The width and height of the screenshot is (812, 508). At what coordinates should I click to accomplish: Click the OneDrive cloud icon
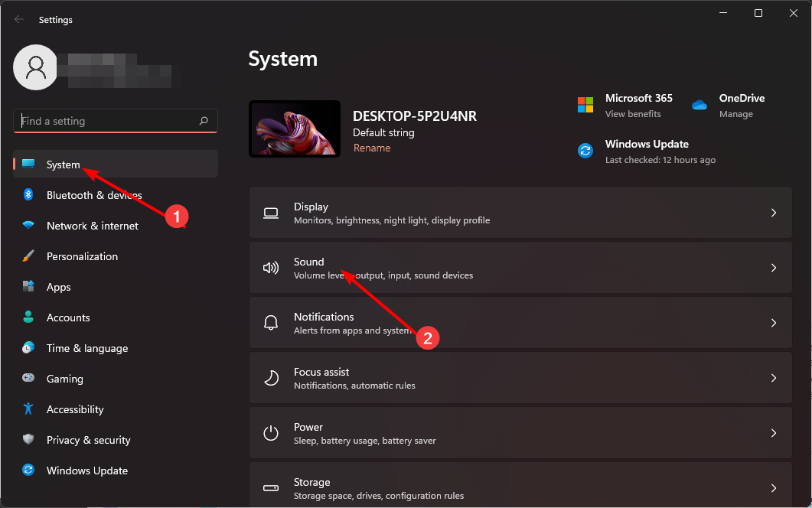(698, 105)
